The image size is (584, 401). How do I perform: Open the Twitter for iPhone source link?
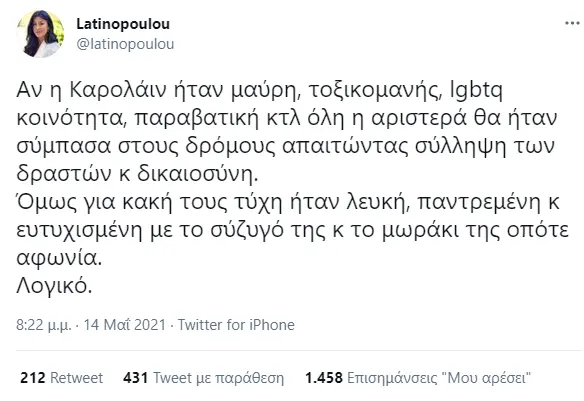click(236, 325)
